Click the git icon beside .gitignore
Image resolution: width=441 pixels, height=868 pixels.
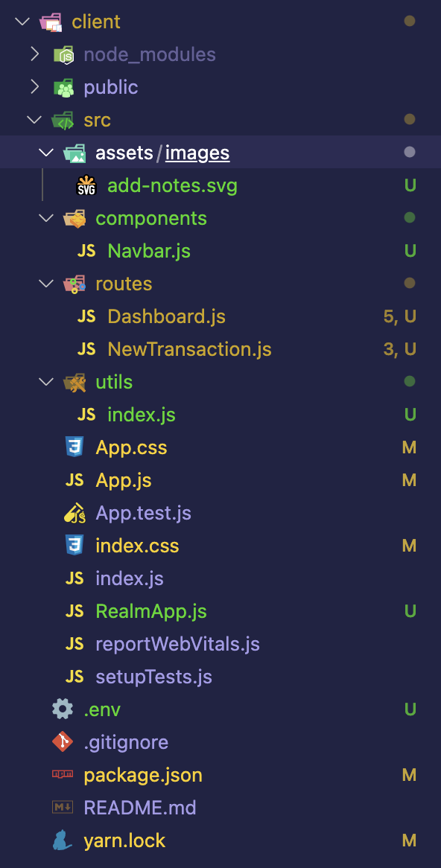pyautogui.click(x=63, y=742)
